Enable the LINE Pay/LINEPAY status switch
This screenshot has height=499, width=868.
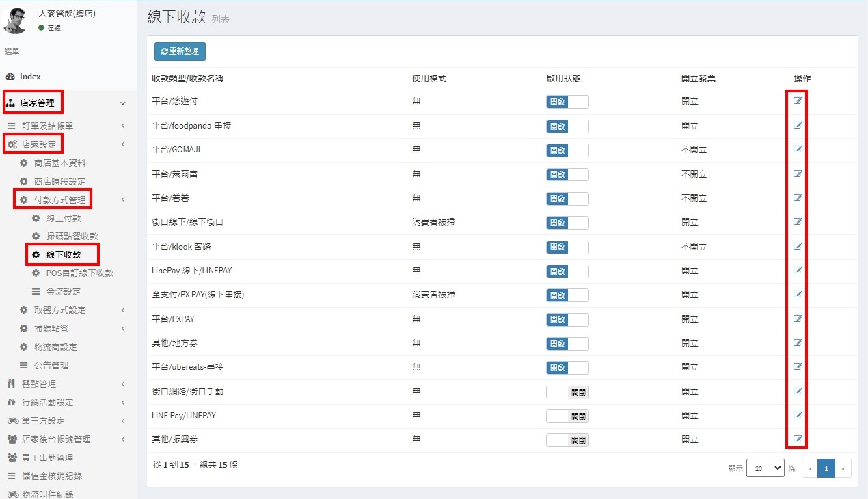pyautogui.click(x=567, y=416)
